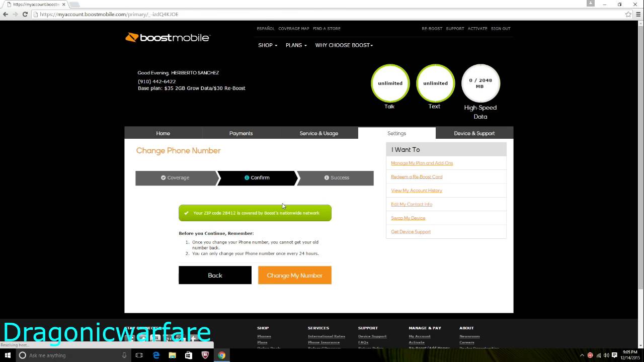The height and width of the screenshot is (362, 644).
Task: Click the footer Newsroom link
Action: [x=469, y=336]
